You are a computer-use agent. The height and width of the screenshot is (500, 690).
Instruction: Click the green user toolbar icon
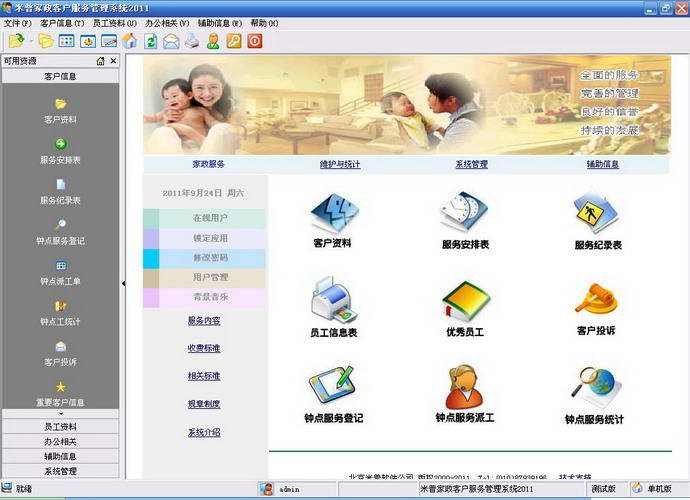coord(213,41)
